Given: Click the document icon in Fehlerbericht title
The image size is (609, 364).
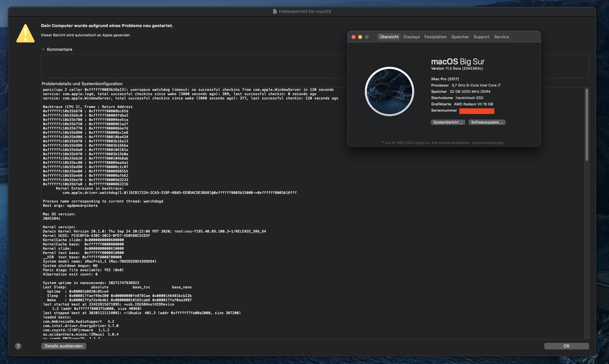Looking at the screenshot, I should (275, 11).
